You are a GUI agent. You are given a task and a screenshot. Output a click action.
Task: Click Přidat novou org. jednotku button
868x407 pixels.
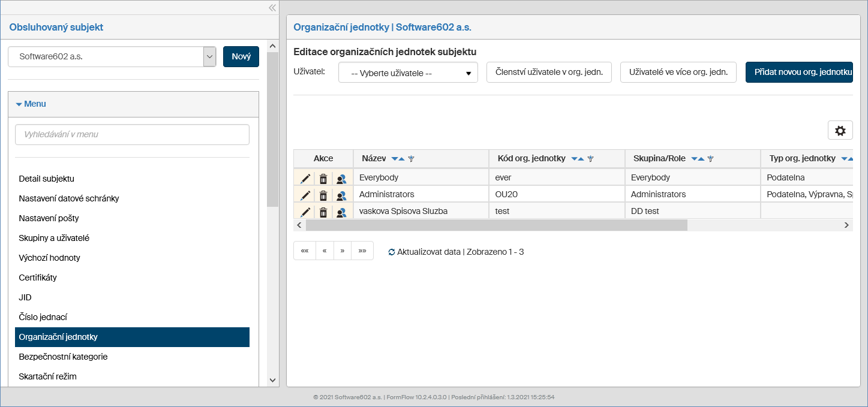[x=799, y=73]
